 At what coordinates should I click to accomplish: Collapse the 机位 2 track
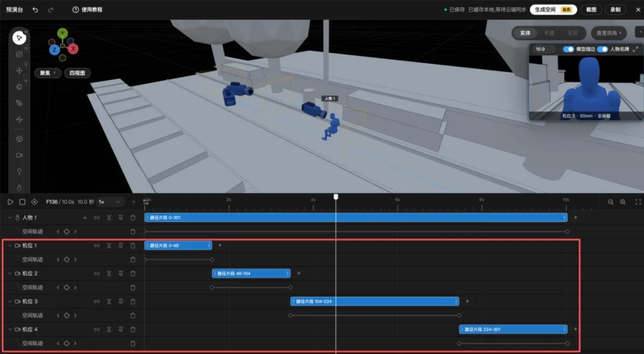pos(10,274)
